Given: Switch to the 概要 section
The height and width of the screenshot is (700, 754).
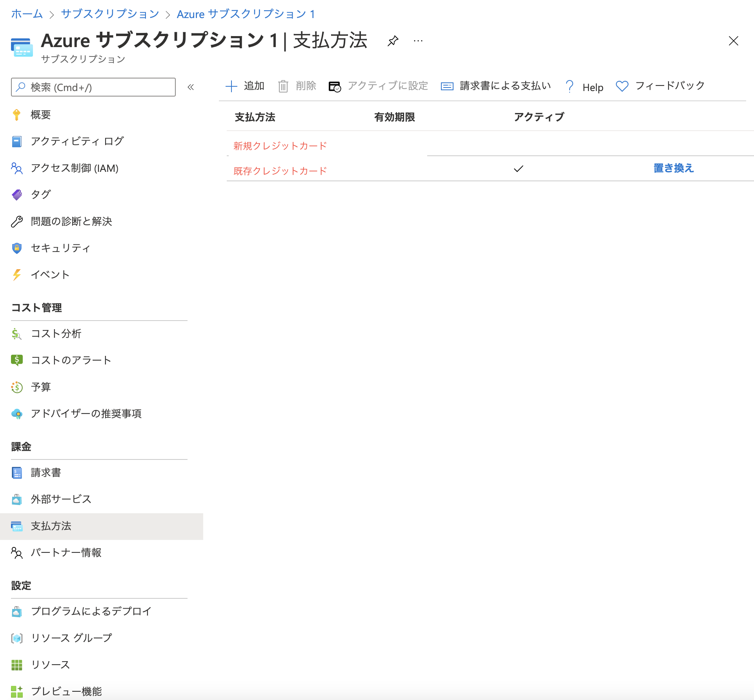Looking at the screenshot, I should coord(40,115).
